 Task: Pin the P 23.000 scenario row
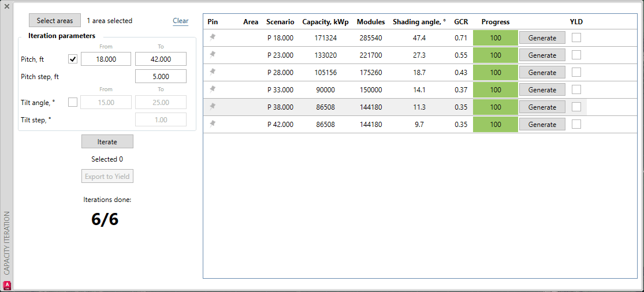click(x=213, y=55)
